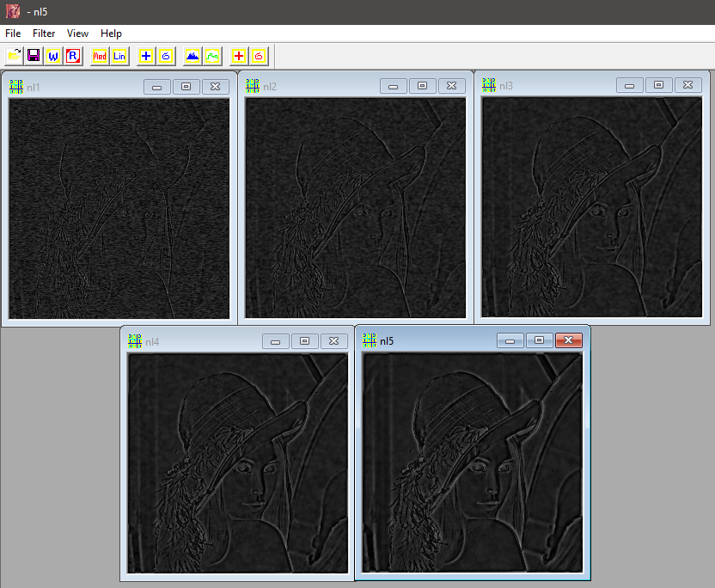Close the nl3 window
This screenshot has height=588, width=715.
687,85
